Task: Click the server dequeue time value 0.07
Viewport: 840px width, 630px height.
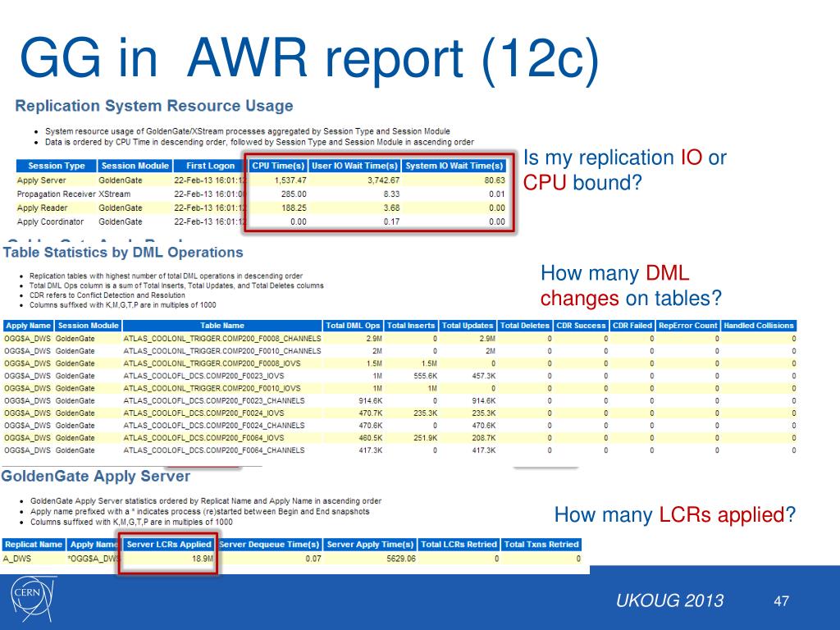Action: 313,558
